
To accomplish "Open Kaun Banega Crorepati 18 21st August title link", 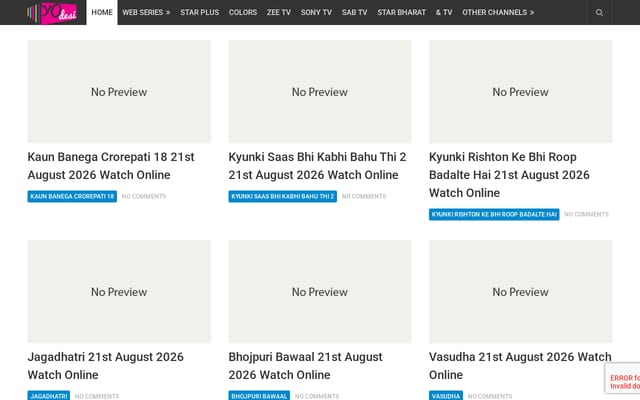I will [111, 166].
